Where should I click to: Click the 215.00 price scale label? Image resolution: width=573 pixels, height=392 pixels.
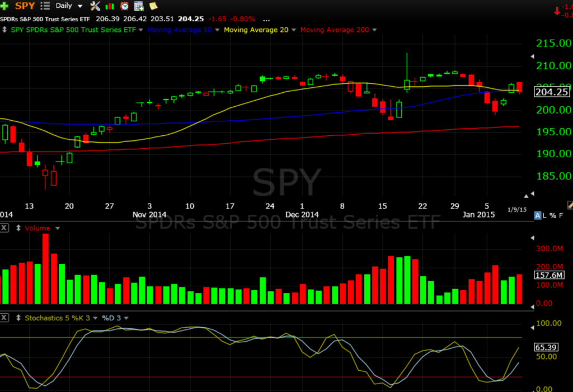(x=553, y=43)
